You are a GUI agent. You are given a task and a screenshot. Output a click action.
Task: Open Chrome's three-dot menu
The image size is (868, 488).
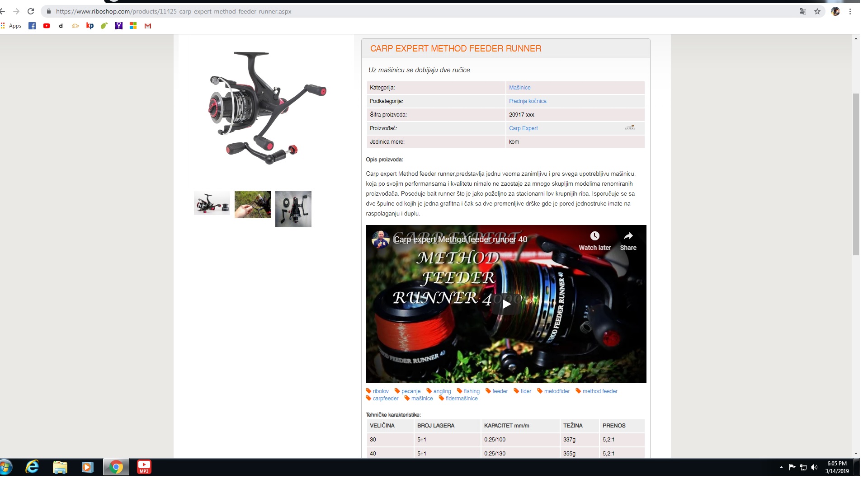tap(850, 11)
